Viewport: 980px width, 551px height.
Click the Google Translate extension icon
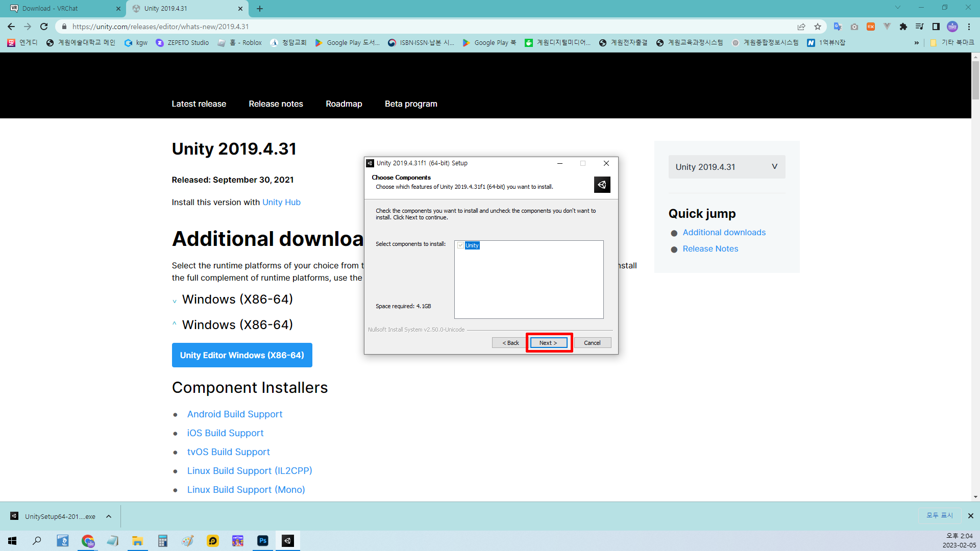[837, 27]
